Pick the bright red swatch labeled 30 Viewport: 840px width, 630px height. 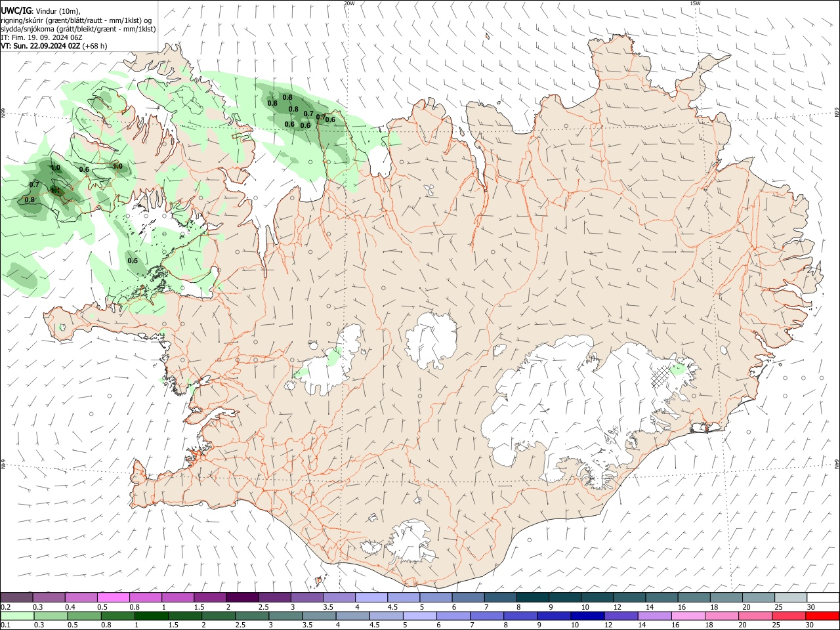822,616
